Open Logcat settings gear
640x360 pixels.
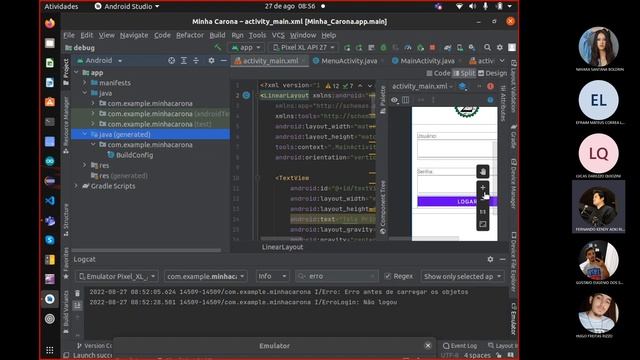[x=490, y=259]
